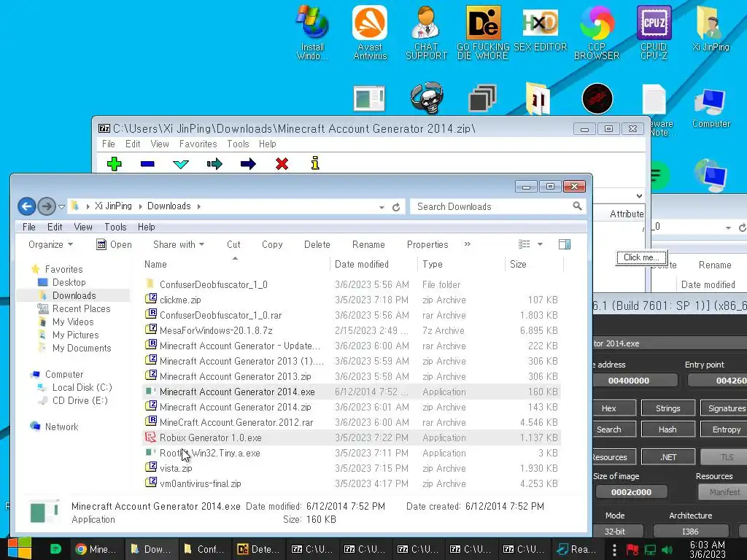
Task: Click the Test checkmark icon in 7-Zip
Action: click(181, 164)
